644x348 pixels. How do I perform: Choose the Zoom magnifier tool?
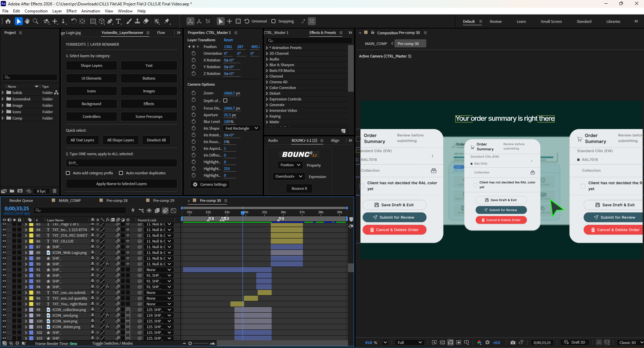coord(36,21)
